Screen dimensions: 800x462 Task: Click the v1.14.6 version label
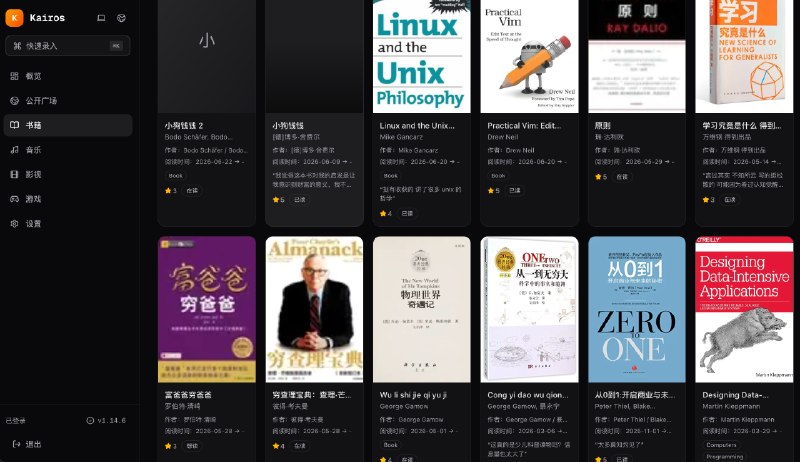point(111,421)
